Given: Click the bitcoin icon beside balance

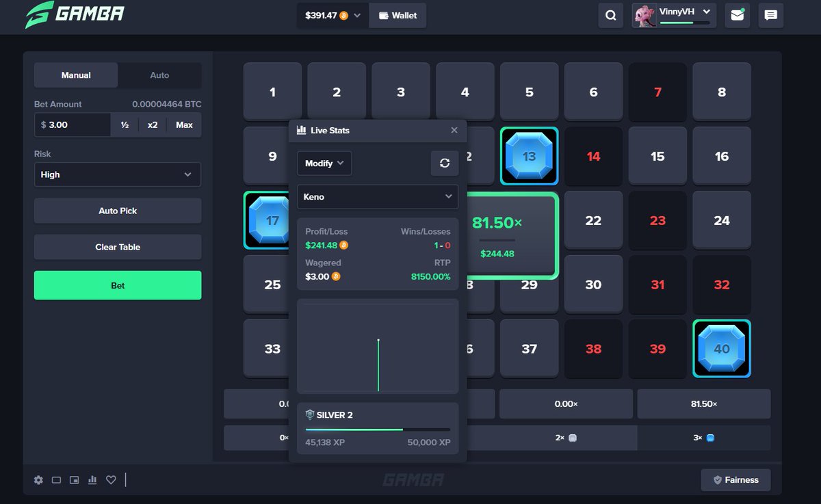Looking at the screenshot, I should pyautogui.click(x=344, y=15).
